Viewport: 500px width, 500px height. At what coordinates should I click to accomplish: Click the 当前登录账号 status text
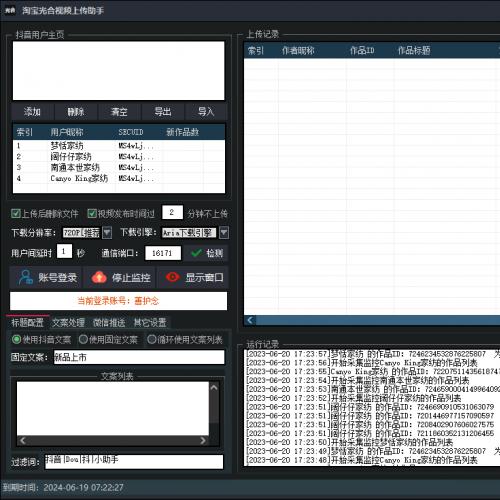click(x=118, y=301)
